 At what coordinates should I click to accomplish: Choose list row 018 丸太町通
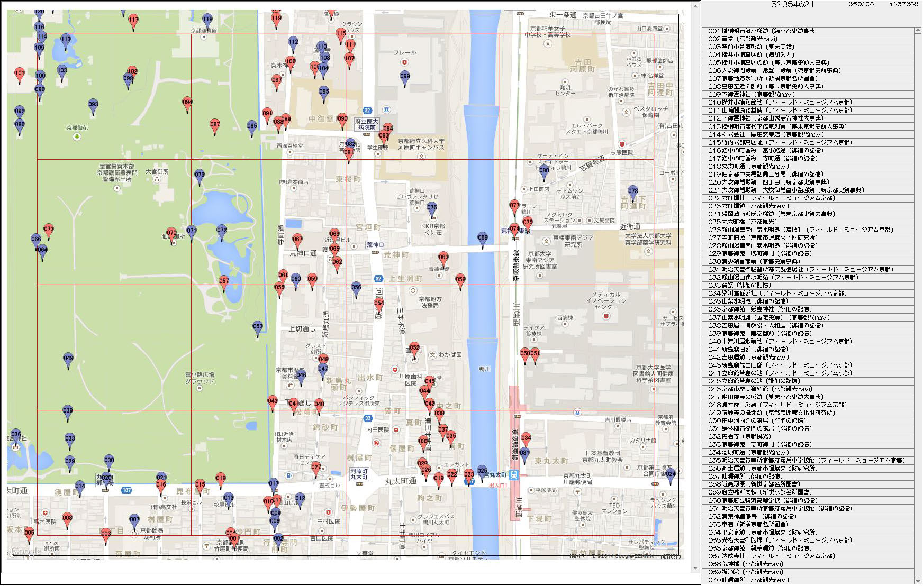(809, 166)
